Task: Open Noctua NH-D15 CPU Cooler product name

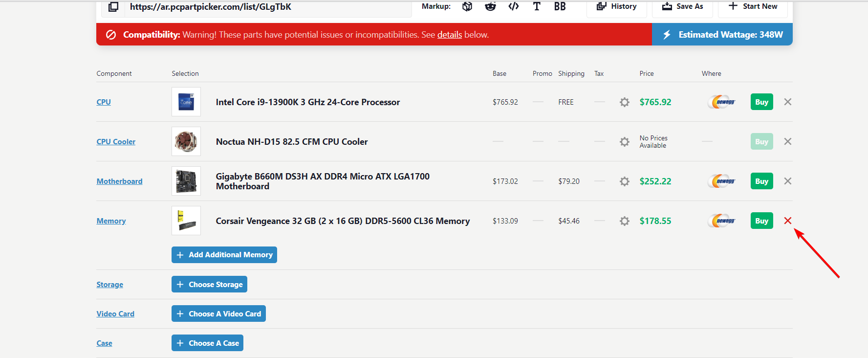Action: click(x=292, y=141)
